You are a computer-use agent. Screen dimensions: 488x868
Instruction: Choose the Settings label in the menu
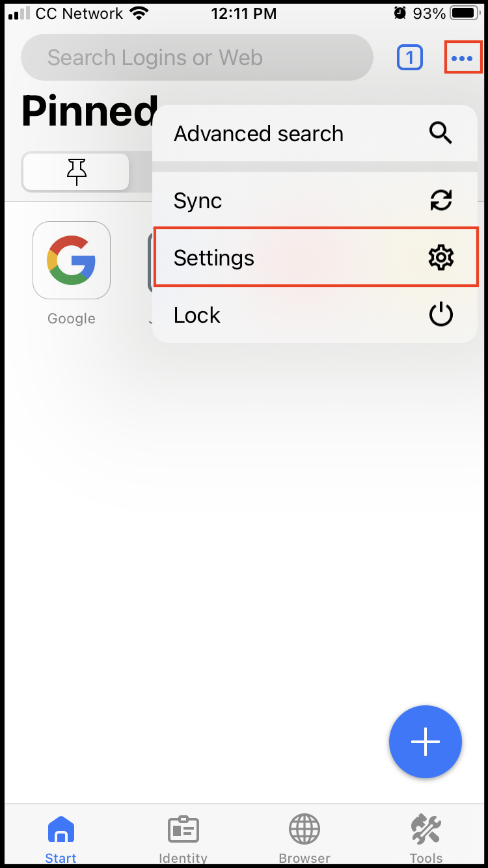214,258
